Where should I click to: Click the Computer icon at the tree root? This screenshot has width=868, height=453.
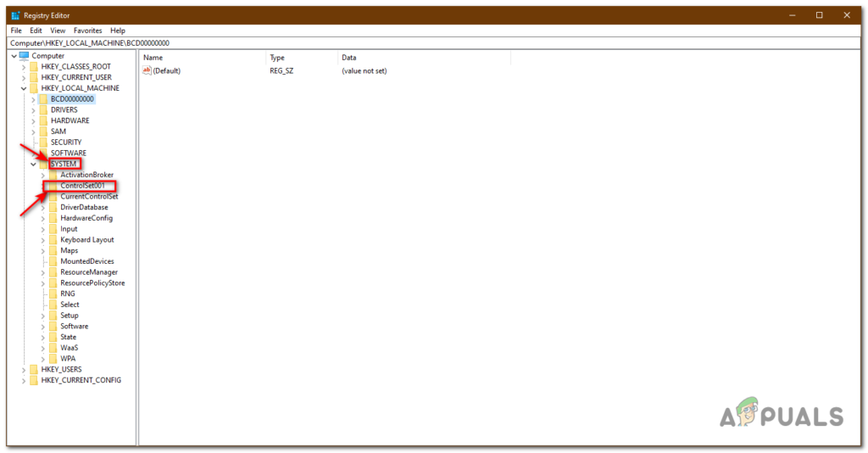24,55
